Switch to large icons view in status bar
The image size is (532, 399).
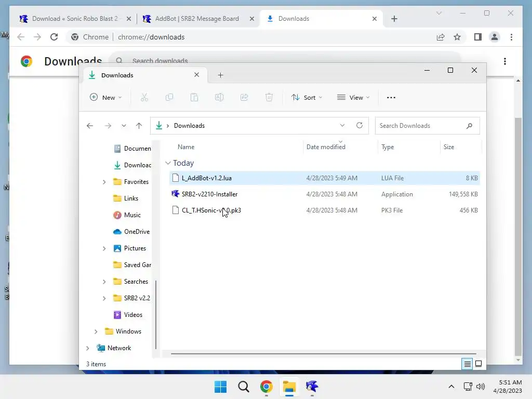pos(478,364)
